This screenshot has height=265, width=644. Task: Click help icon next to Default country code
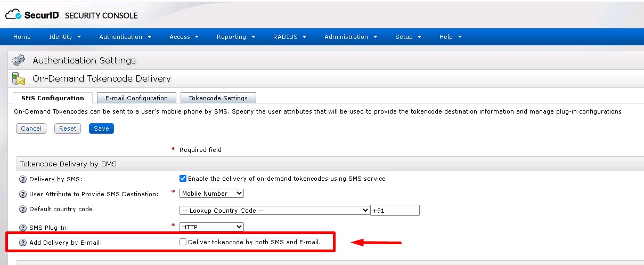[23, 210]
